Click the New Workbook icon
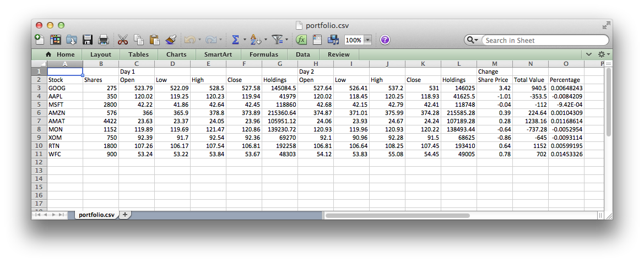This screenshot has height=263, width=644. (x=40, y=40)
